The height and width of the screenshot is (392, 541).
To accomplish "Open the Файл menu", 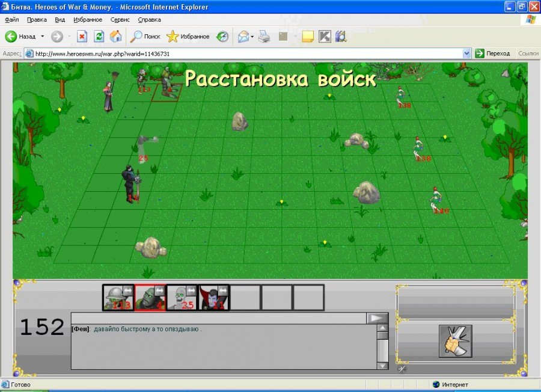I will [12, 20].
